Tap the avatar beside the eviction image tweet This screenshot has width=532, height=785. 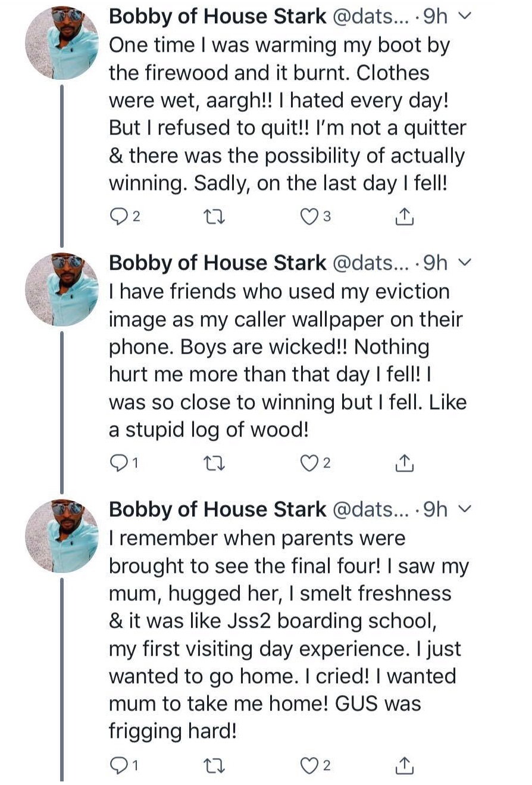(61, 289)
